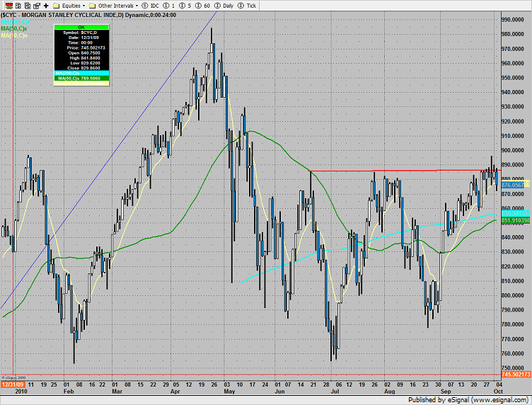Click the green 851.910398 price label
The height and width of the screenshot is (405, 532).
click(515, 221)
